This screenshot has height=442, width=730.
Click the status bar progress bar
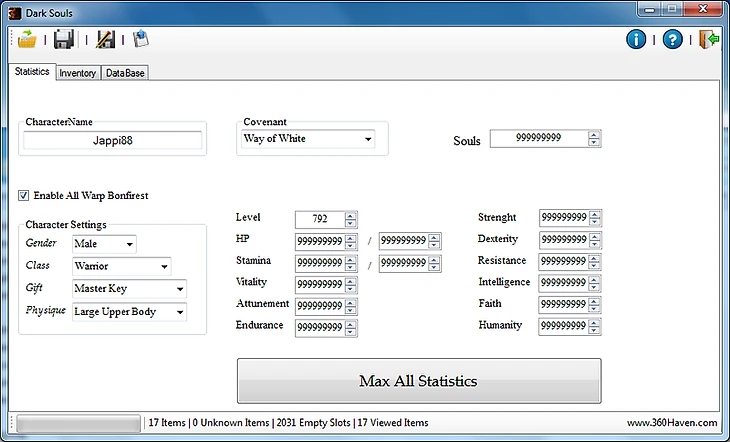(78, 423)
